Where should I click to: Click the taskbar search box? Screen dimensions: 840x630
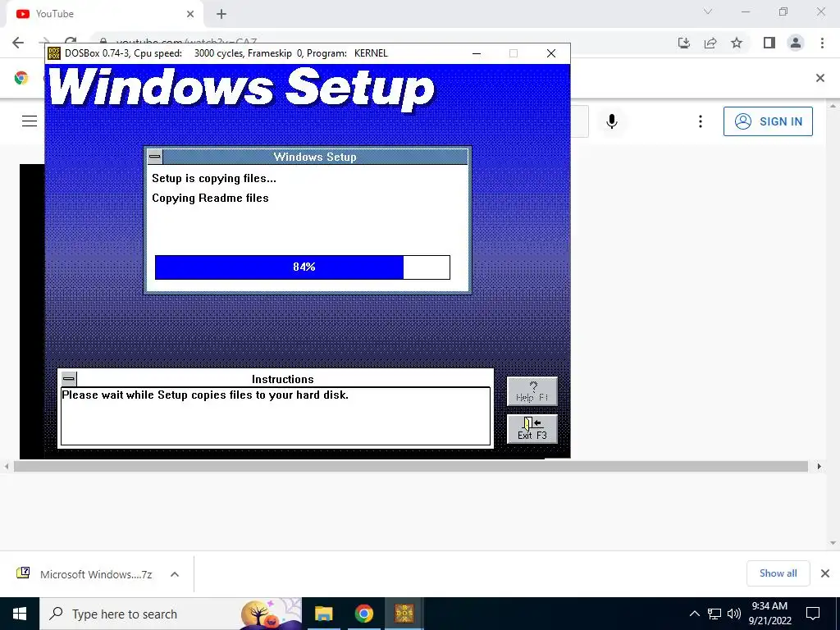click(171, 614)
